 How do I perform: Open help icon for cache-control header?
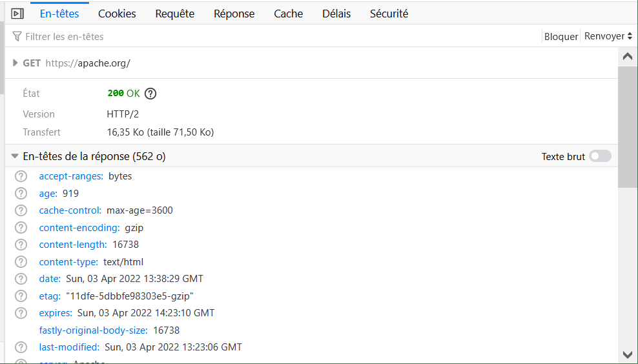click(21, 210)
